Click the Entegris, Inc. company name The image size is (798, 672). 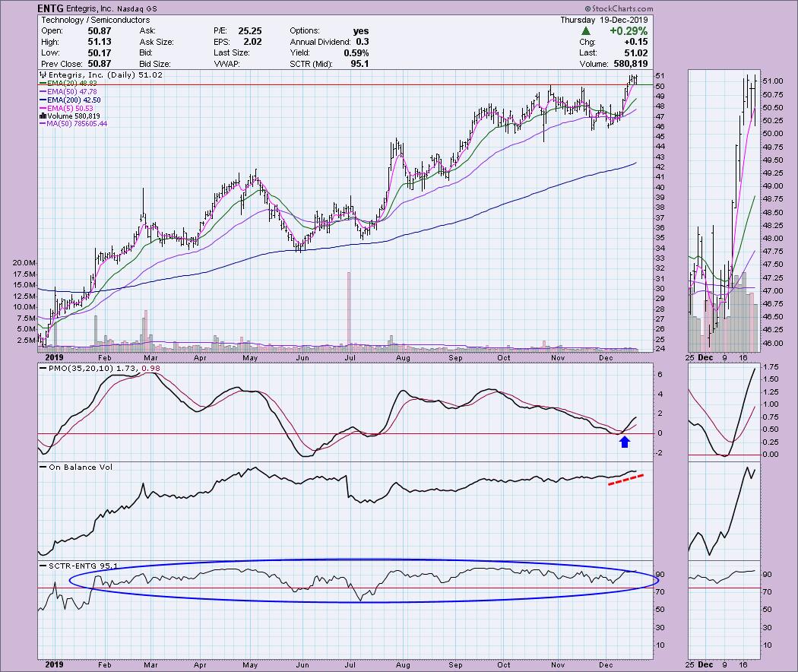pos(90,8)
